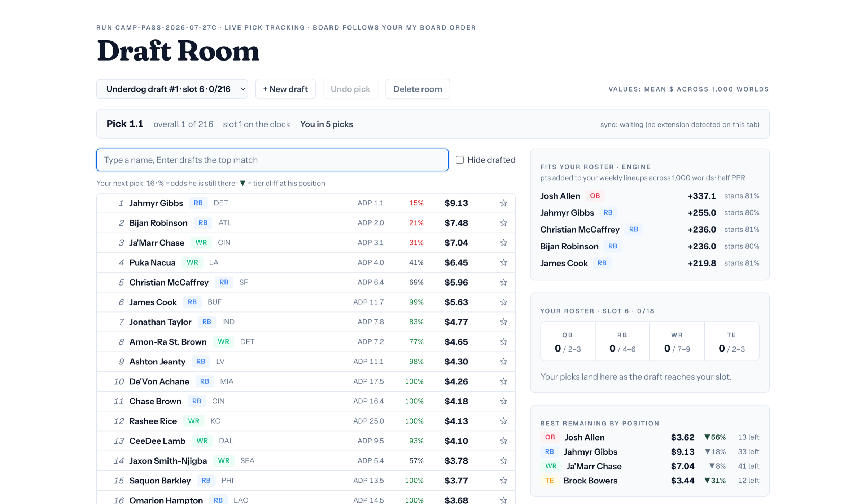This screenshot has width=866, height=504.
Task: Click the green tier cliff triangle in the legend line above the board
Action: (242, 183)
